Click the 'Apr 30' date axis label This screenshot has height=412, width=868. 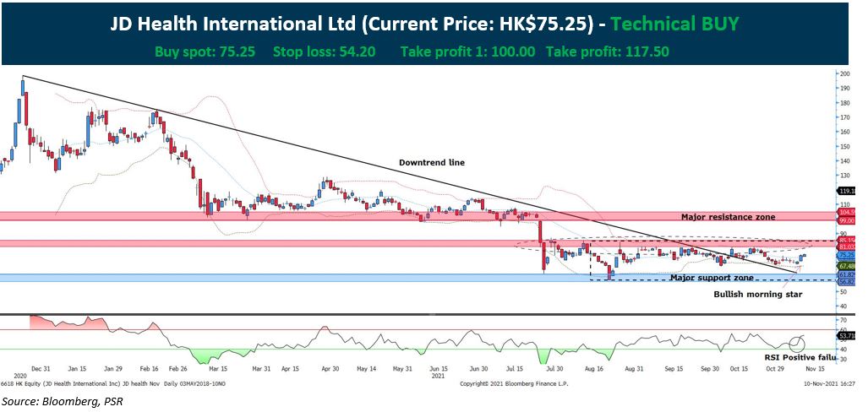[330, 368]
